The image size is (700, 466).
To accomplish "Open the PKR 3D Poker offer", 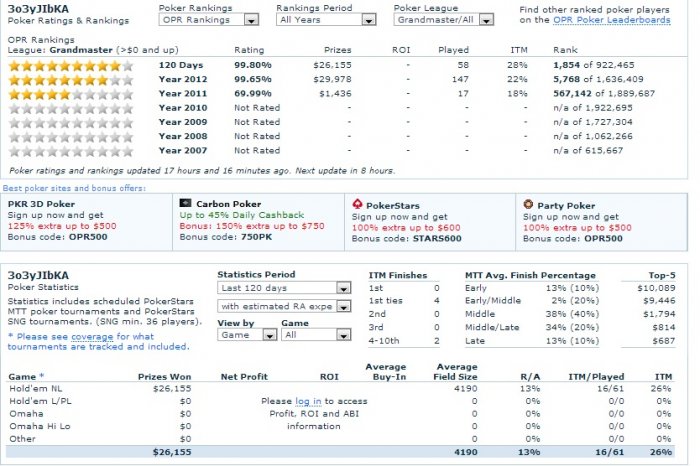I will (x=41, y=204).
